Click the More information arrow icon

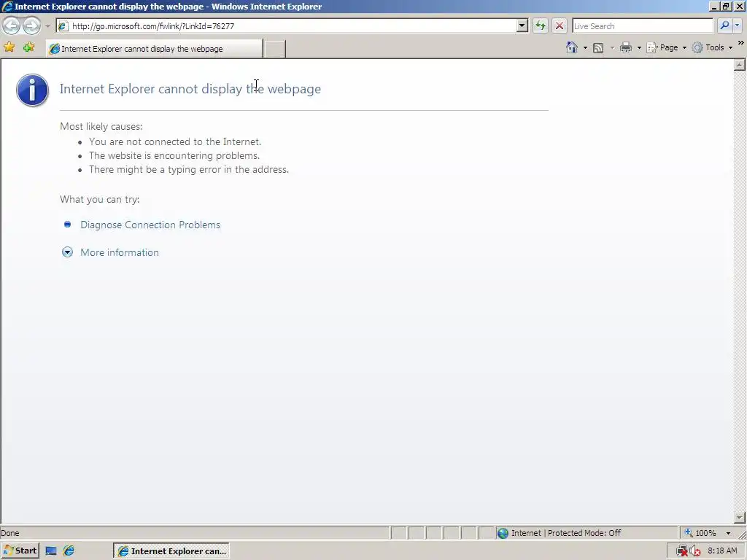tap(67, 252)
